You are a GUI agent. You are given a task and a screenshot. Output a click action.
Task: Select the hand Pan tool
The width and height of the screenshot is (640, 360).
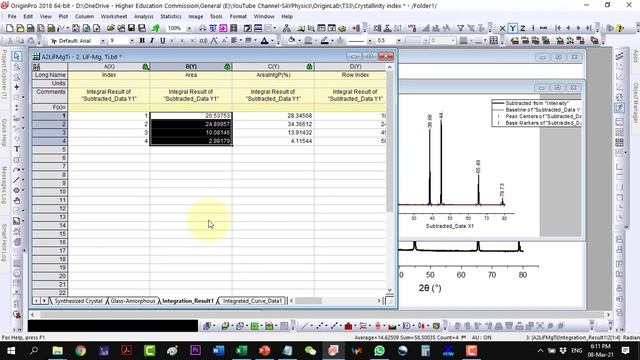pos(17,200)
